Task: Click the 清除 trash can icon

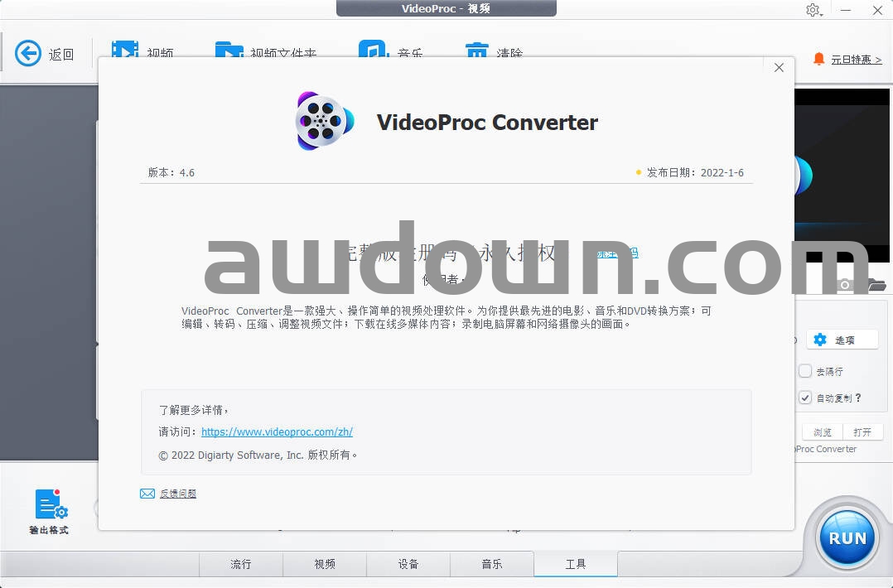Action: click(x=477, y=50)
